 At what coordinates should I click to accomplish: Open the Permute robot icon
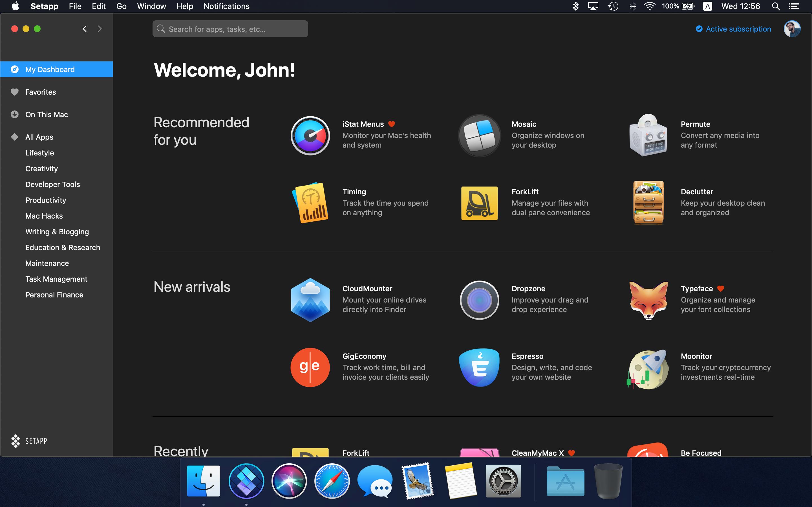pos(648,135)
